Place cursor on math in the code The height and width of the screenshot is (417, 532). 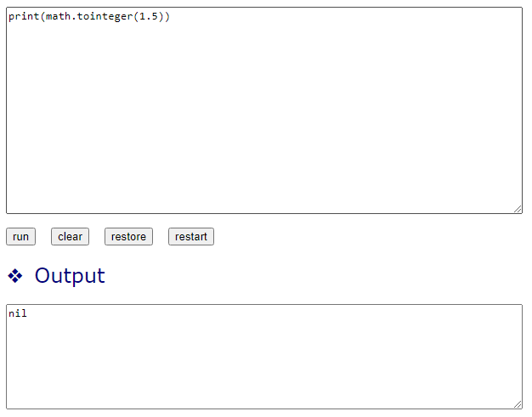pyautogui.click(x=58, y=17)
